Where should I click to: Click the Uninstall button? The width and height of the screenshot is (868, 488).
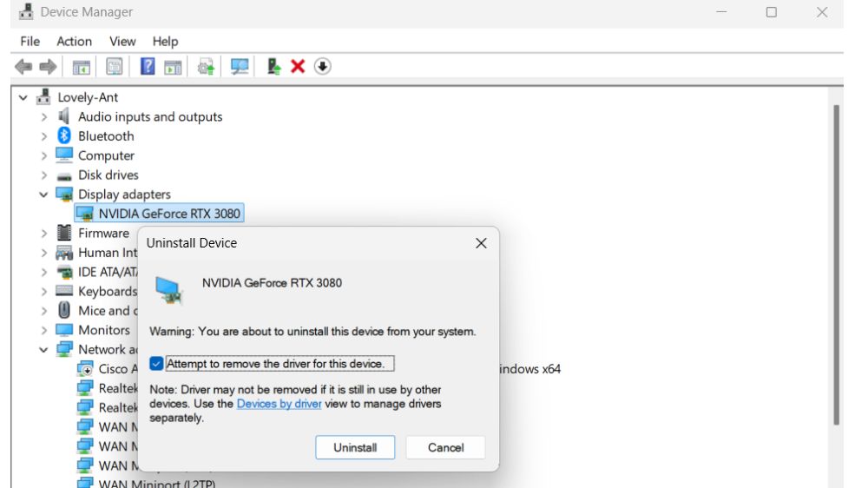(355, 447)
